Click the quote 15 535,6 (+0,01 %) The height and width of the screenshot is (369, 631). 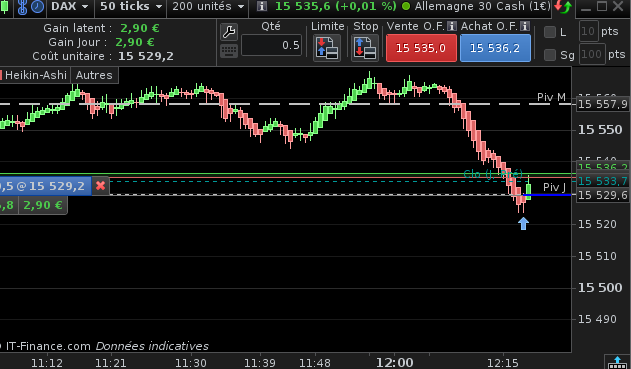[x=336, y=6]
